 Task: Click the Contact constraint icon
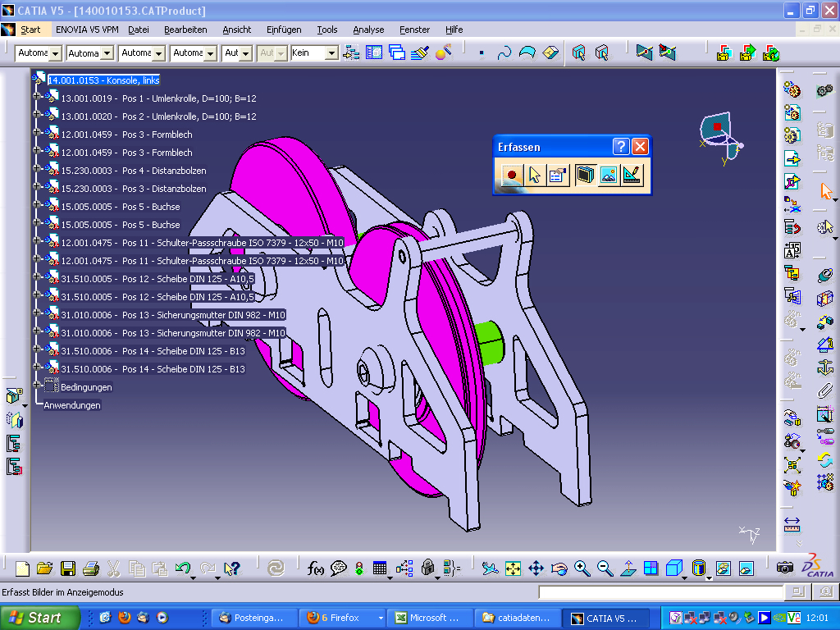click(x=825, y=299)
